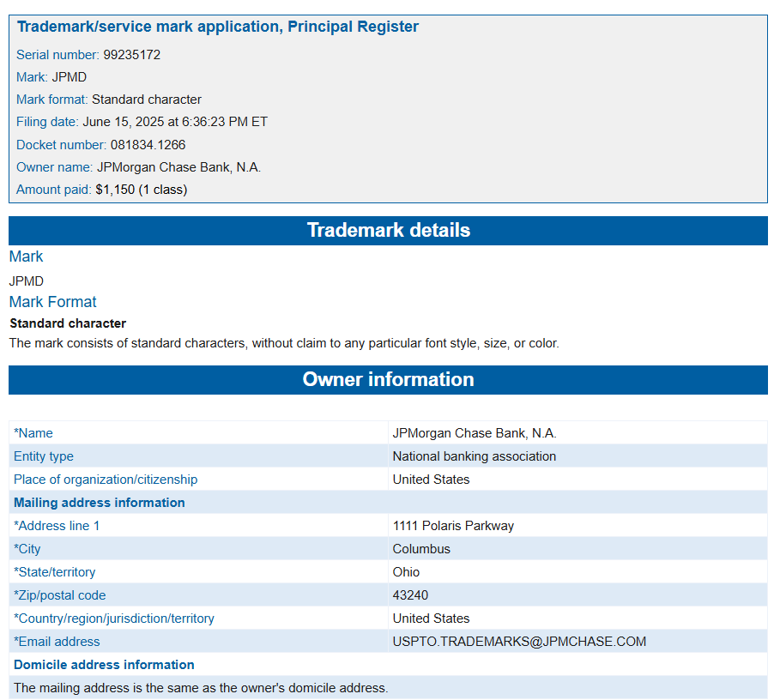Select '1111 Polaris Parkway' address value

pyautogui.click(x=453, y=526)
